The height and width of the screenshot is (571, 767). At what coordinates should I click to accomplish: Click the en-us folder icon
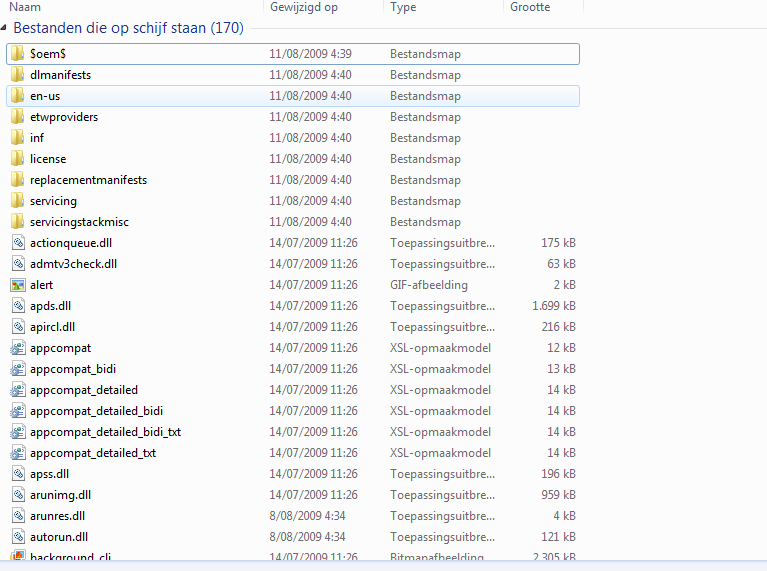[18, 96]
